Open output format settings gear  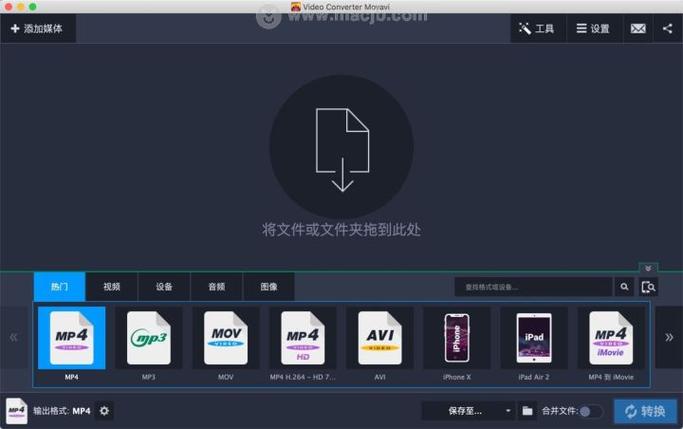point(104,411)
